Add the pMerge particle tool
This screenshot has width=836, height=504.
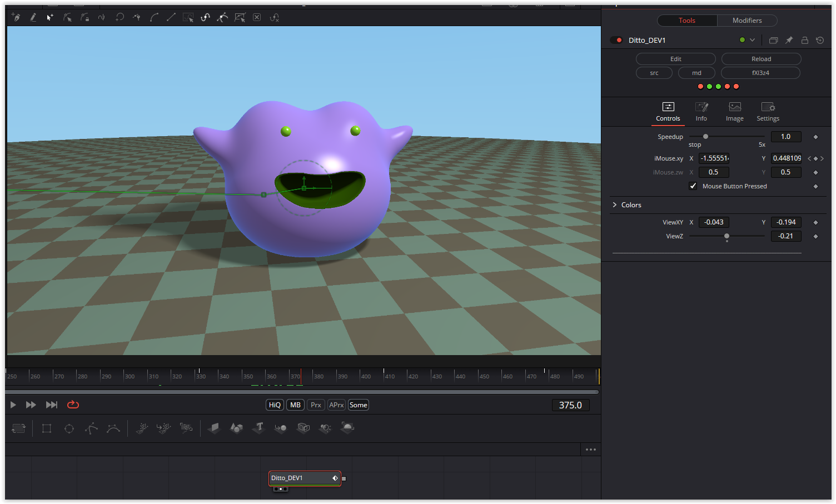click(163, 428)
